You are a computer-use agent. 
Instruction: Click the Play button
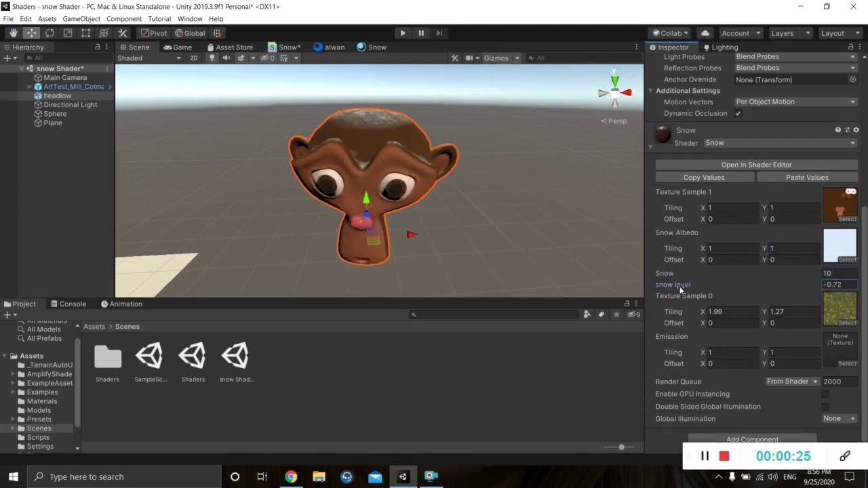(403, 33)
